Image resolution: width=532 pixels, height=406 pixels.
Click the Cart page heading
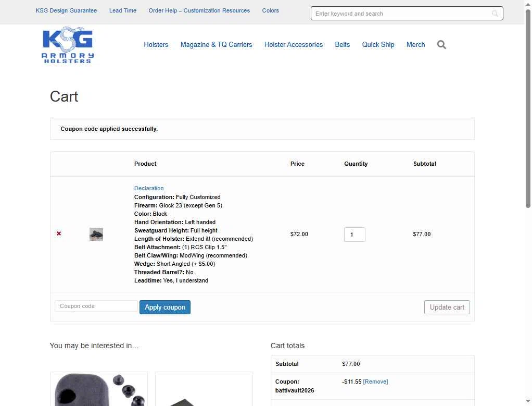pyautogui.click(x=64, y=96)
